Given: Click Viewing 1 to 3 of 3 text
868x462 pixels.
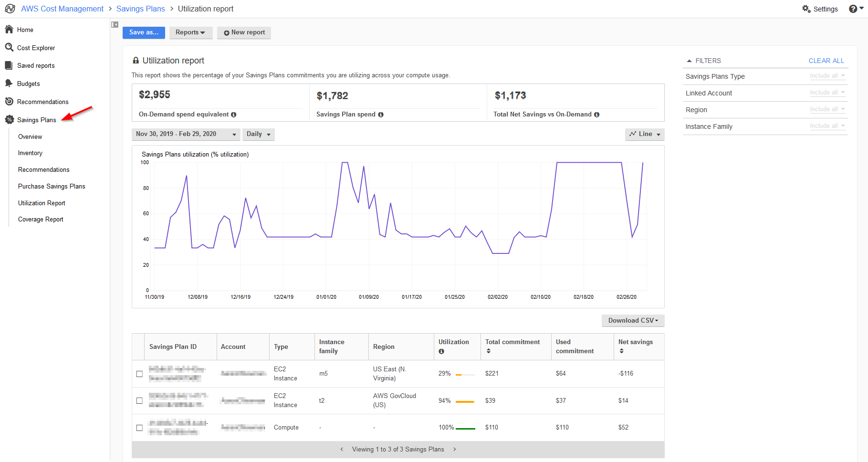Looking at the screenshot, I should (x=398, y=449).
